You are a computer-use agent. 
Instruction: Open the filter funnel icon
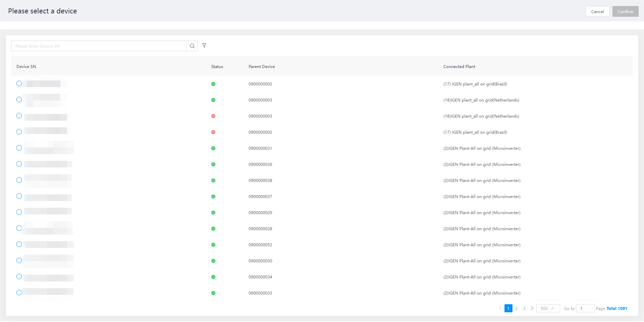click(204, 46)
